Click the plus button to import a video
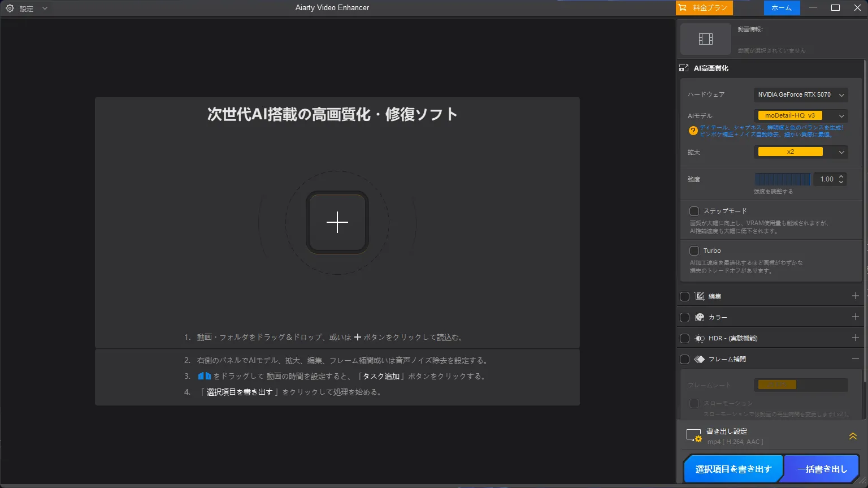This screenshot has width=868, height=488. click(337, 222)
